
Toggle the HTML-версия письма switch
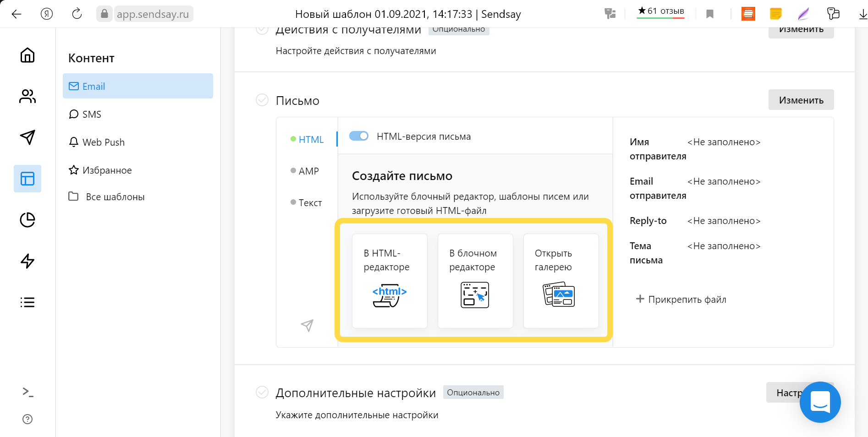click(359, 136)
